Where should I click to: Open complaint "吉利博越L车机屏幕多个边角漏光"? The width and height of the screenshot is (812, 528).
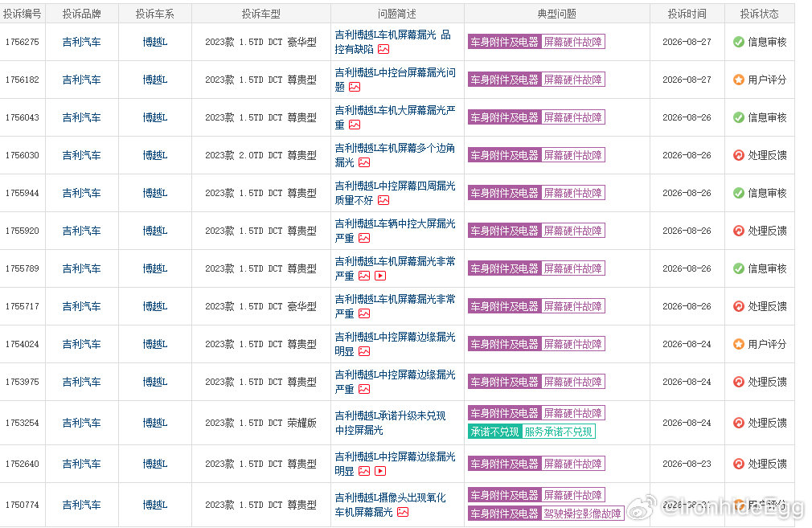point(395,155)
